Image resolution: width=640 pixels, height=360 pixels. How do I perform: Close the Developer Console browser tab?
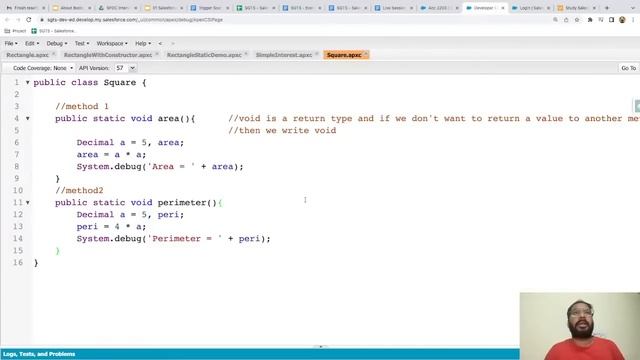tap(503, 8)
